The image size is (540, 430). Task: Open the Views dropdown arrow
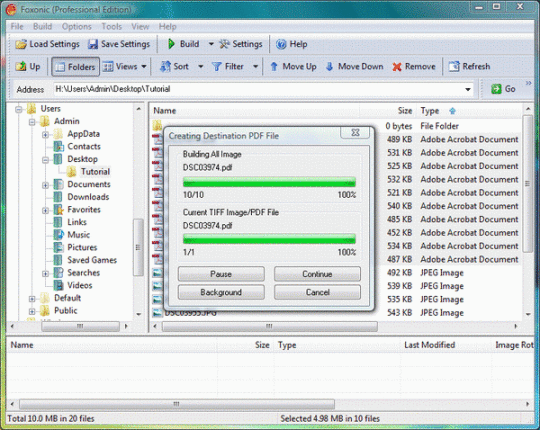tap(144, 66)
